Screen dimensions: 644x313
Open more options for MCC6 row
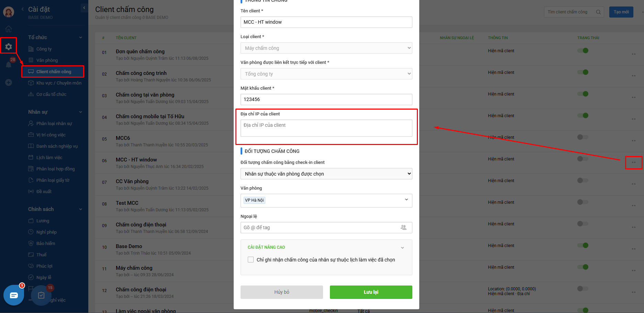tap(634, 141)
